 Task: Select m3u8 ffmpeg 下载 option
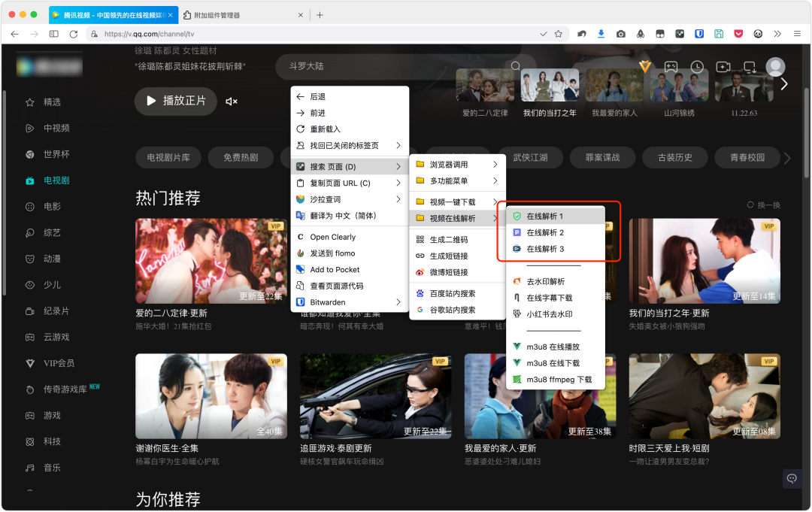coord(556,380)
